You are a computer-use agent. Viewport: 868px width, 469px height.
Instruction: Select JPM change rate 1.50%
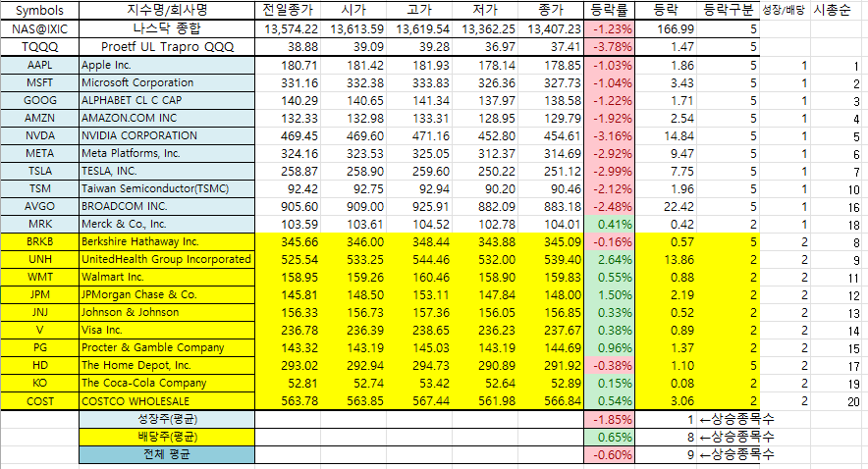609,295
